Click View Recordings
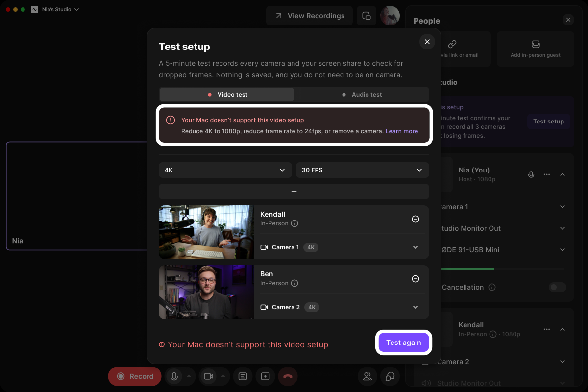The height and width of the screenshot is (392, 588). tap(309, 16)
